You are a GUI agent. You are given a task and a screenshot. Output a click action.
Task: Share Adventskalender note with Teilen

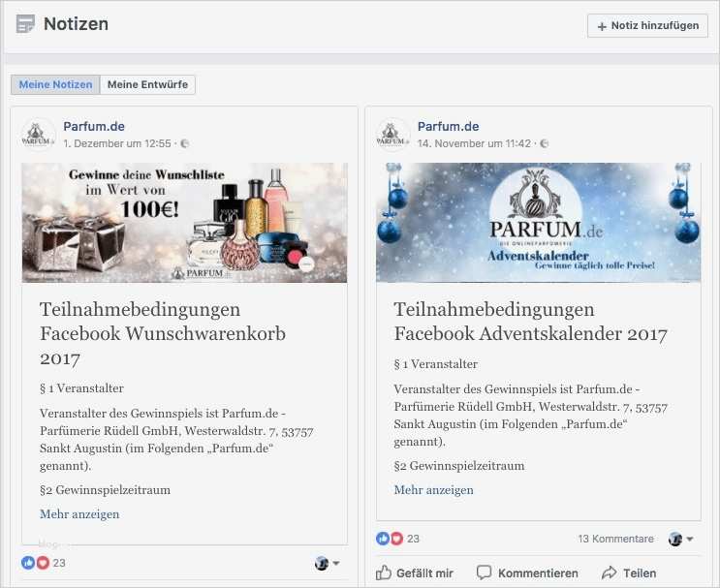coord(629,573)
